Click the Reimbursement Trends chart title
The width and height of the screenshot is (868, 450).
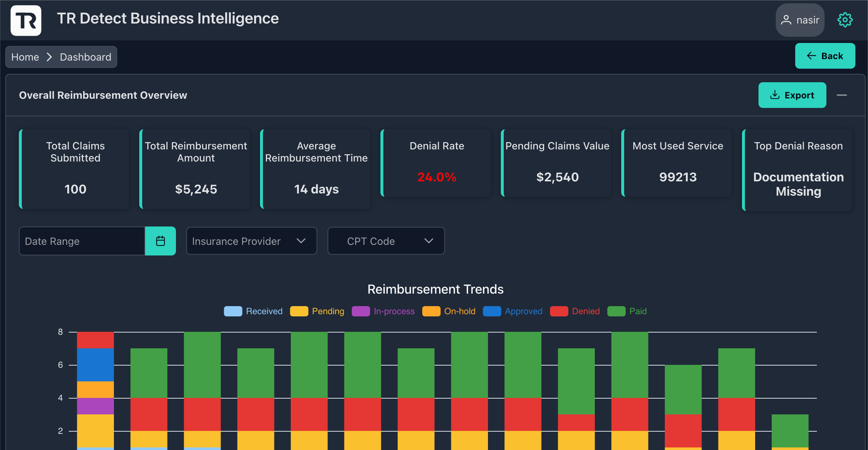[x=435, y=289]
